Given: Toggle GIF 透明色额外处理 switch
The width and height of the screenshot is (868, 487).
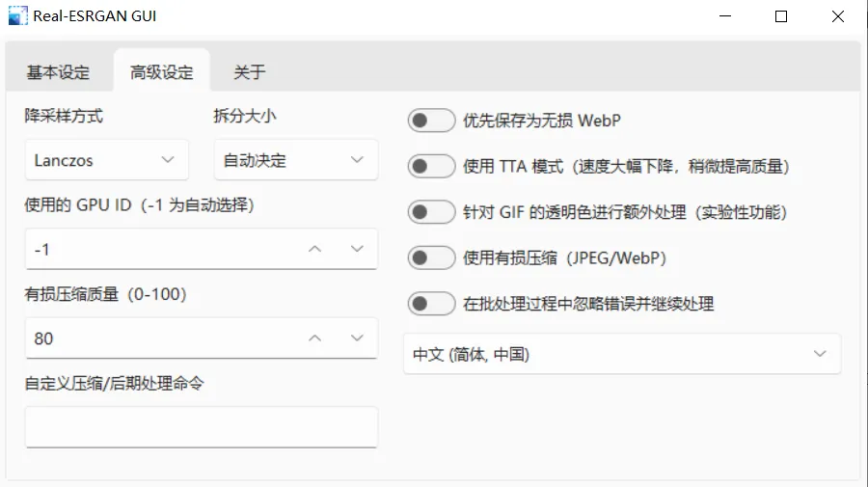Looking at the screenshot, I should (x=431, y=212).
